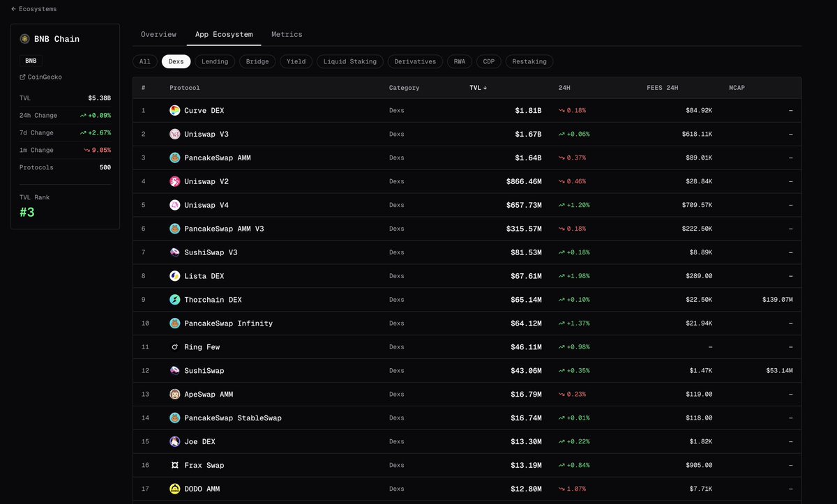
Task: Click the $1.81B TVL value
Action: [x=529, y=111]
